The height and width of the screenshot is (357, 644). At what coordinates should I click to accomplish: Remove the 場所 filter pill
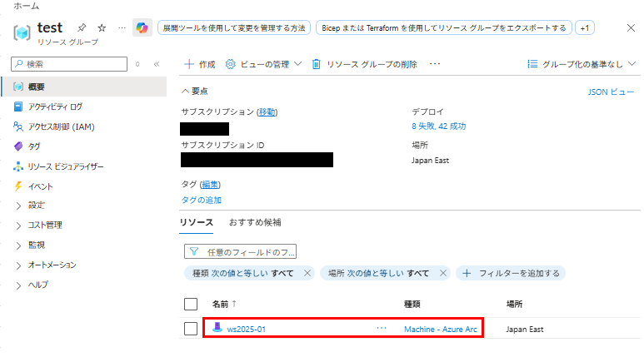tap(442, 273)
